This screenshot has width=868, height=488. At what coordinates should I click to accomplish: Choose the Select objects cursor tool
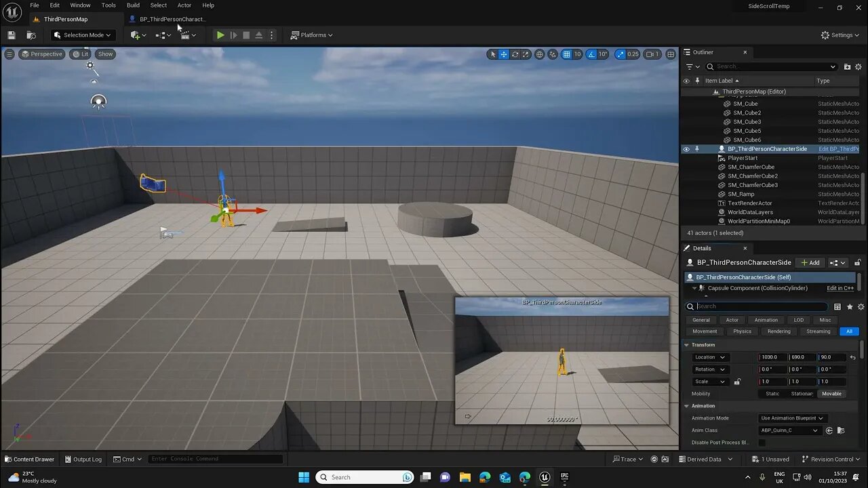click(493, 54)
